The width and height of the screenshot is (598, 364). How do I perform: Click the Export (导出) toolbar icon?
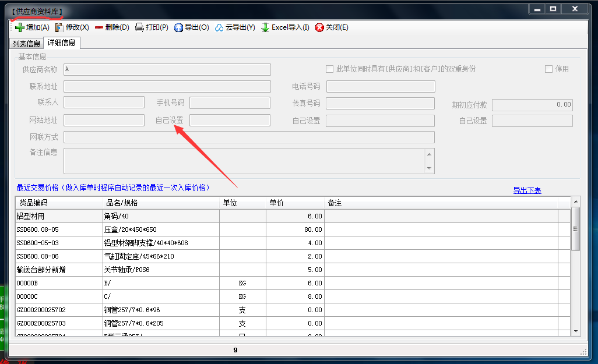[178, 27]
